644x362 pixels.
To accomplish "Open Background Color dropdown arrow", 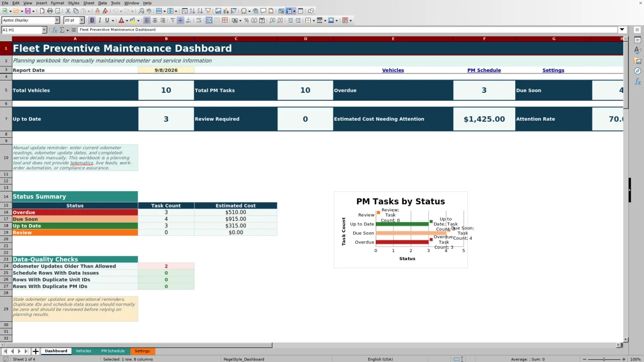I will coord(138,20).
